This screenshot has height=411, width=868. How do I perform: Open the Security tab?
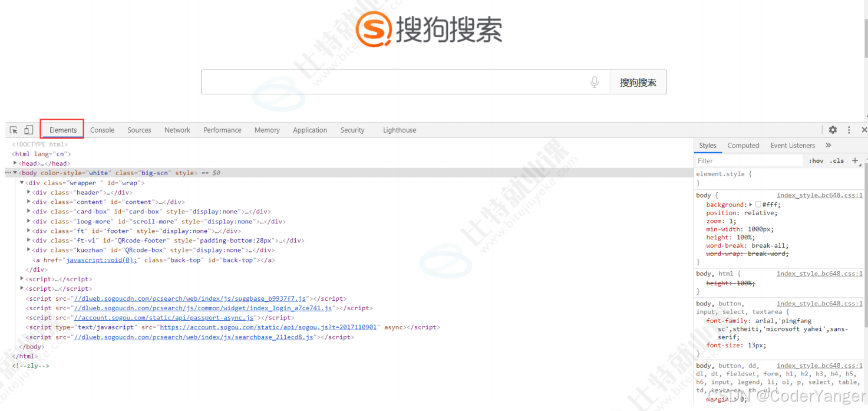[352, 130]
